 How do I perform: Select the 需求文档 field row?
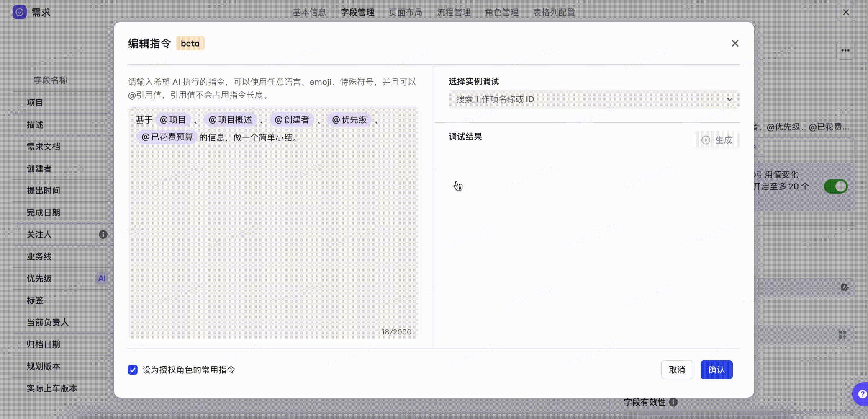tap(63, 147)
